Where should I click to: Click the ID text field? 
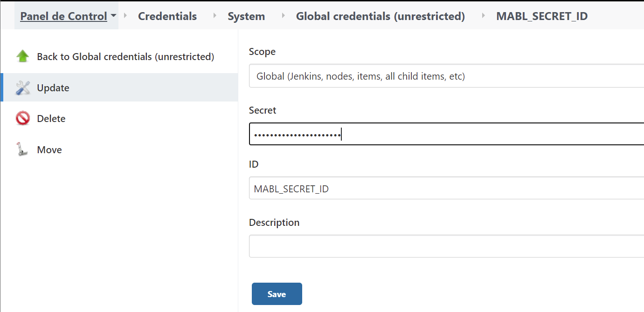point(446,189)
